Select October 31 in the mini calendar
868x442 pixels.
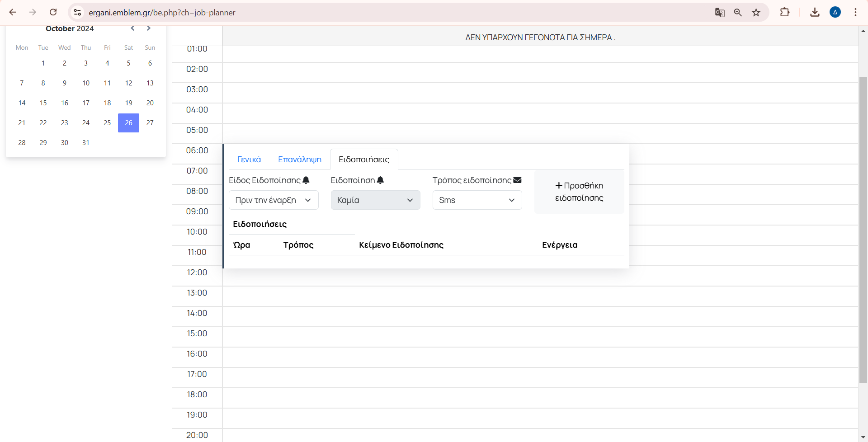[x=86, y=142]
